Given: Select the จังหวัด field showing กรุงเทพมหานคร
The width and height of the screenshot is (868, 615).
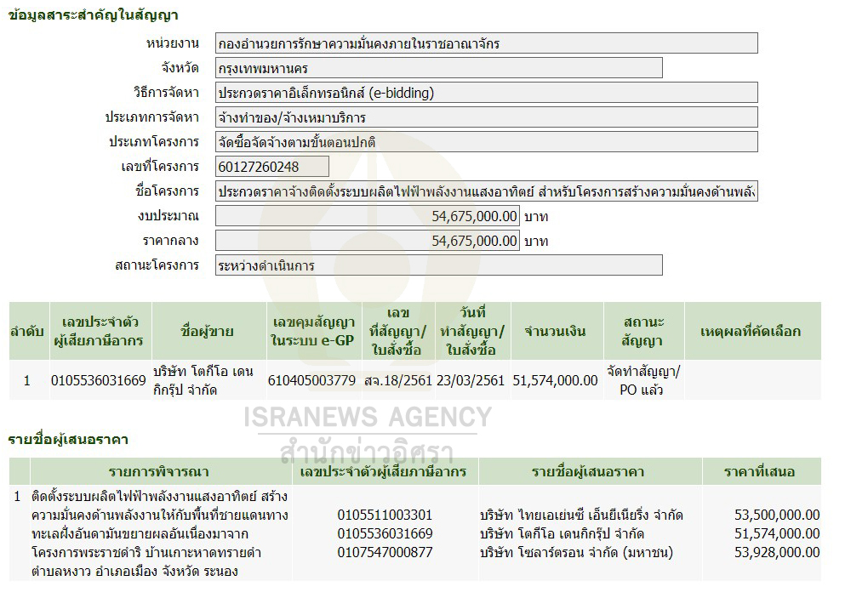Looking at the screenshot, I should click(438, 68).
